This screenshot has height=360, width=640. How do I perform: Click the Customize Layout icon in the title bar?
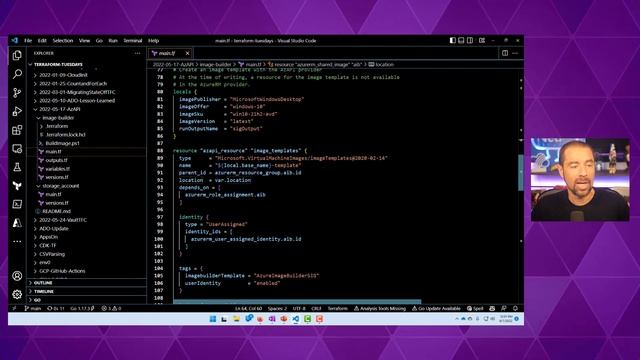coord(482,40)
